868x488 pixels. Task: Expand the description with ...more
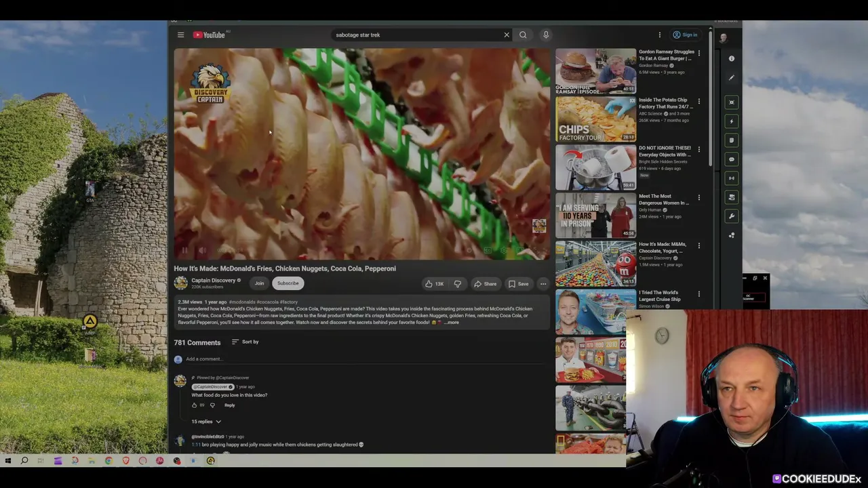coord(452,323)
